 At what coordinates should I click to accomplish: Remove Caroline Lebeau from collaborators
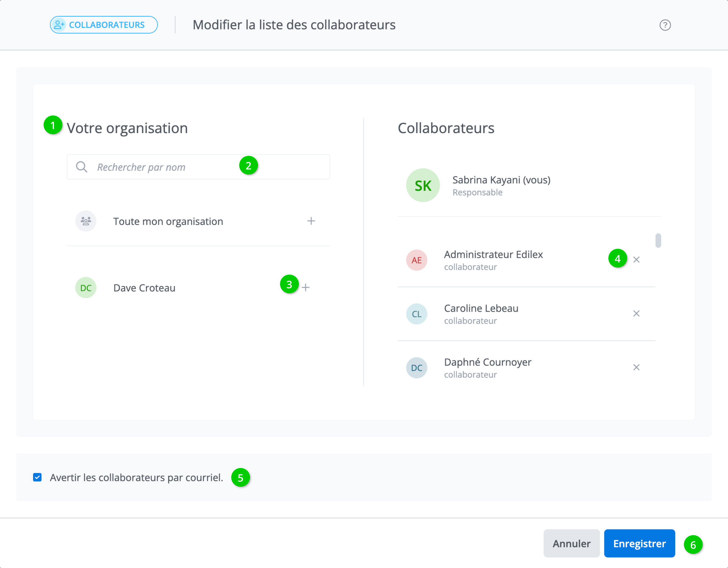pos(636,313)
